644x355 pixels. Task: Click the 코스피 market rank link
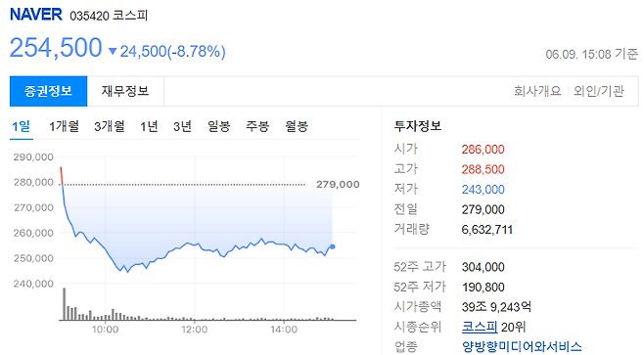tap(480, 327)
